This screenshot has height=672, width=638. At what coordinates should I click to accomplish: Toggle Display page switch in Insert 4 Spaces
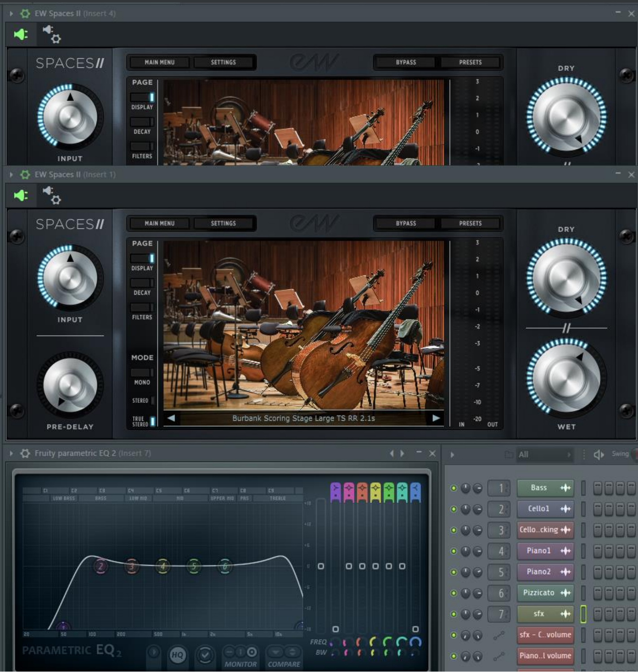(x=142, y=97)
